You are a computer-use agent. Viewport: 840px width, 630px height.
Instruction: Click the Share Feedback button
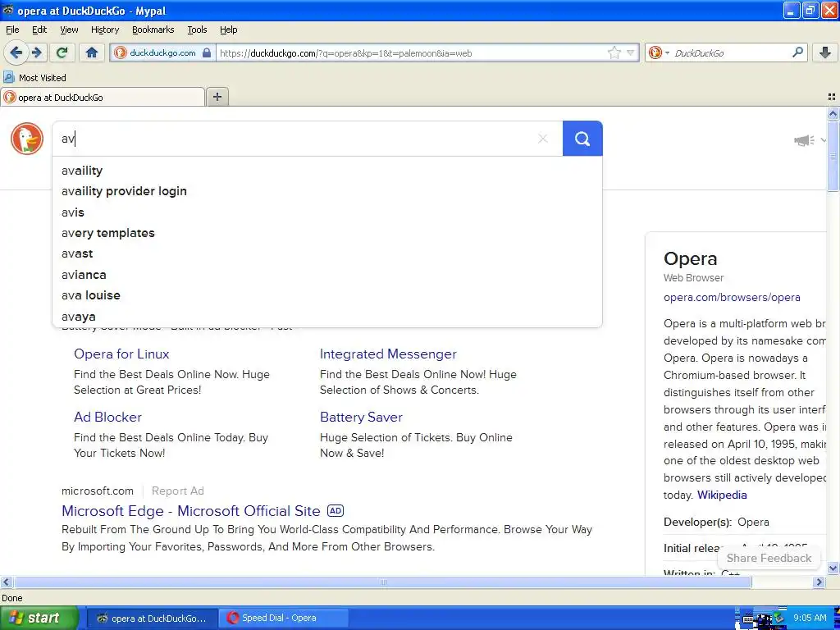pos(769,558)
